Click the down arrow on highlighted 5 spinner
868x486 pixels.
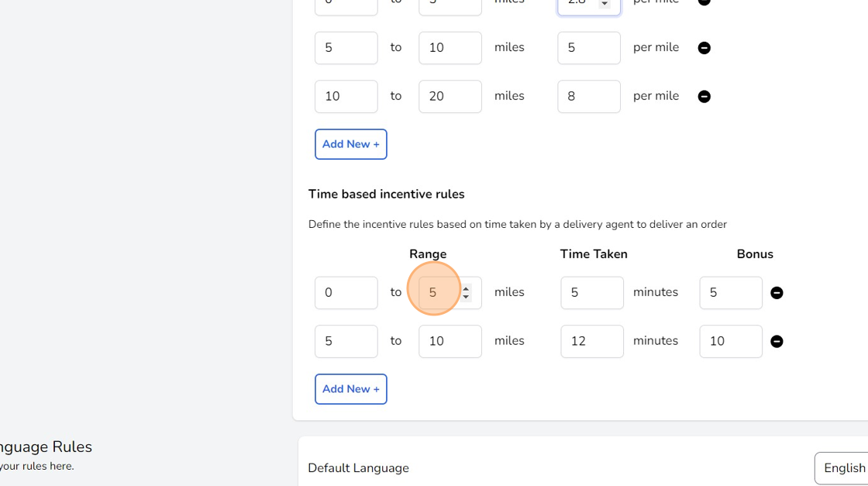(466, 297)
